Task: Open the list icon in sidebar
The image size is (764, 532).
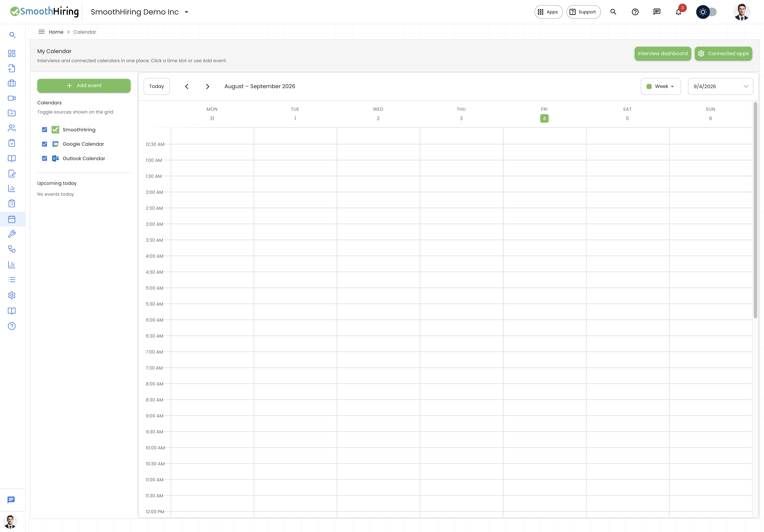Action: (12, 280)
